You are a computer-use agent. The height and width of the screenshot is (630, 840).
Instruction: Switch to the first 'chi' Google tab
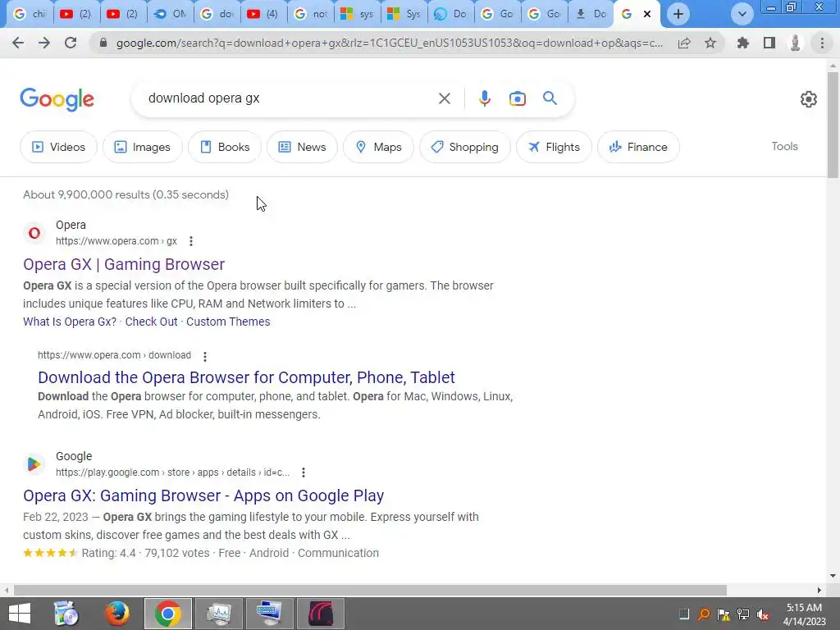(x=30, y=14)
